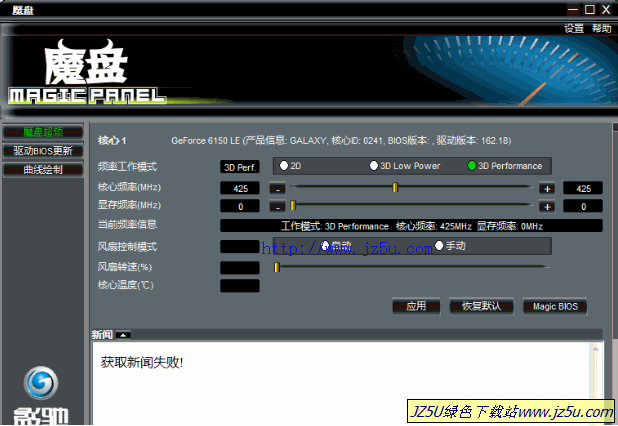The height and width of the screenshot is (426, 618).
Task: Click the memory frequency slider handle
Action: (x=293, y=205)
